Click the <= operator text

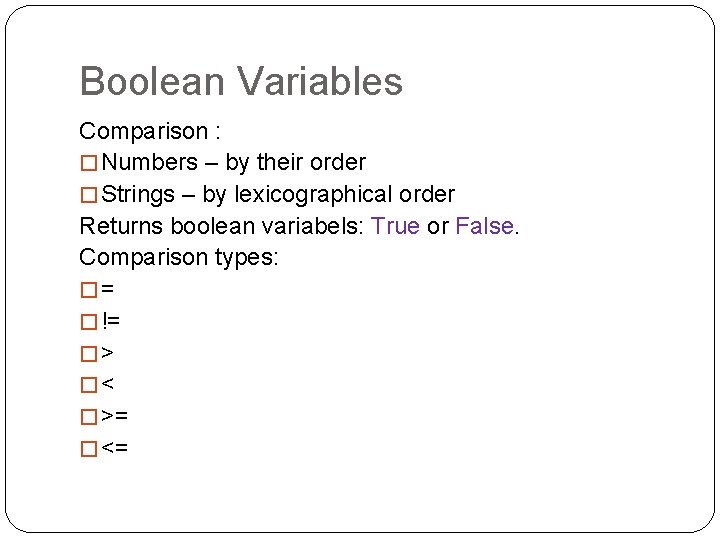point(115,448)
